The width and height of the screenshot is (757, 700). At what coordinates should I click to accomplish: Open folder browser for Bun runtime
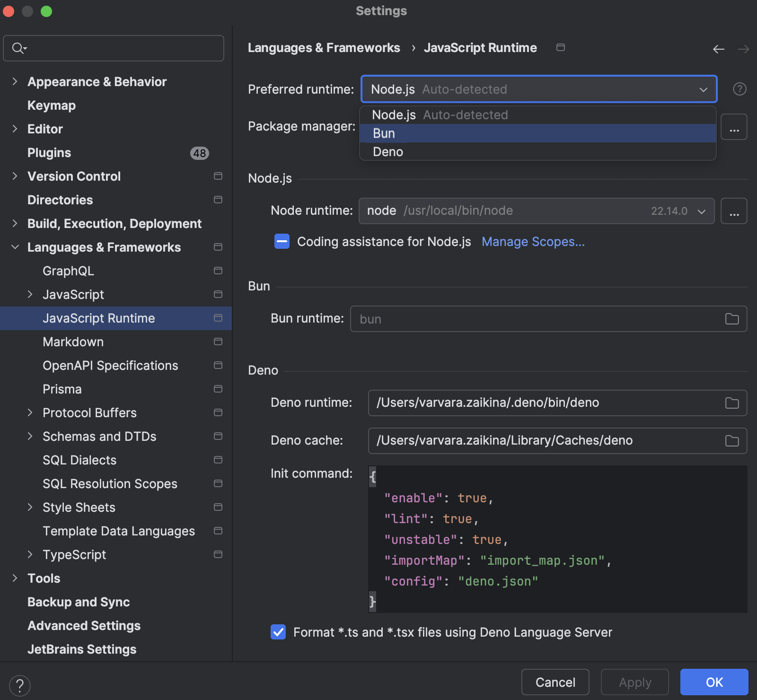(731, 319)
